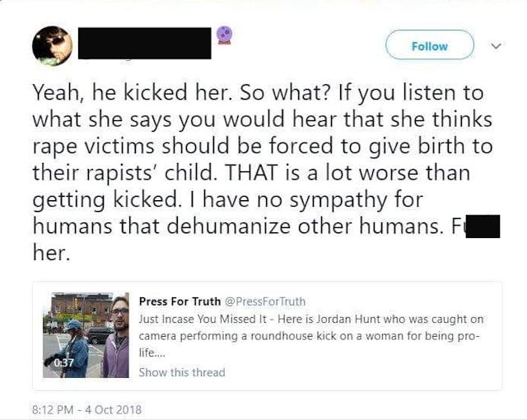Expand the tweet options chevron menu
The image size is (527, 420).
pos(495,47)
